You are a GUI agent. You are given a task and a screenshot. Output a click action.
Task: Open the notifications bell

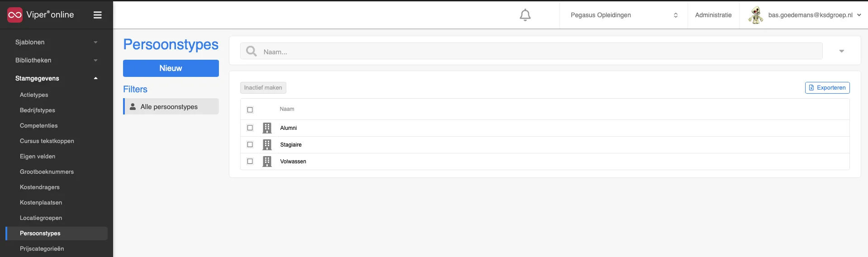tap(525, 15)
